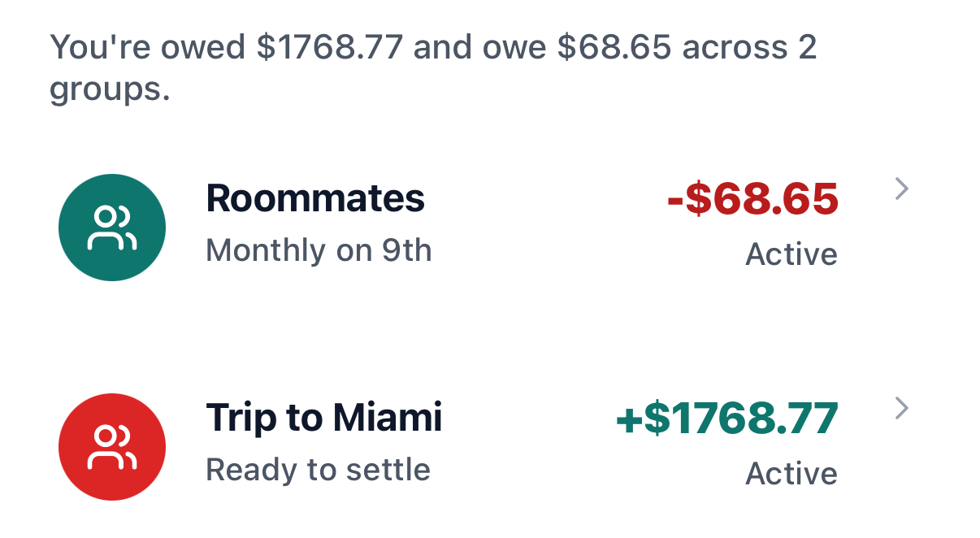Click the red -$68.65 balance amount
This screenshot has width=980, height=538.
tap(752, 200)
